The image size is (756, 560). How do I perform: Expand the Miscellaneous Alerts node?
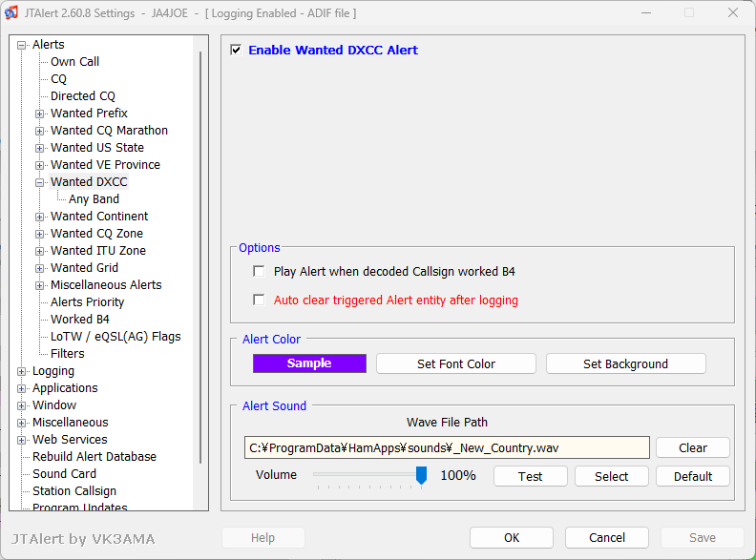[39, 285]
